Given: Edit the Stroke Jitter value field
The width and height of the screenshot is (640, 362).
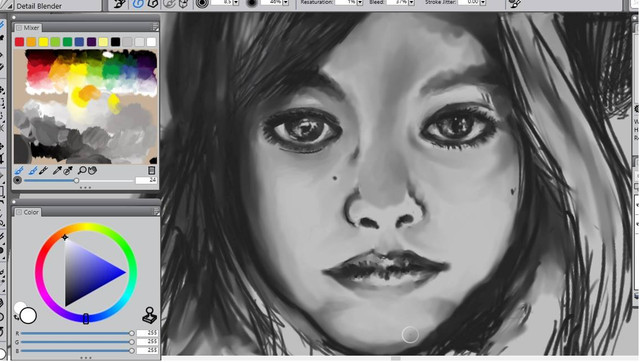Looking at the screenshot, I should click(469, 2).
